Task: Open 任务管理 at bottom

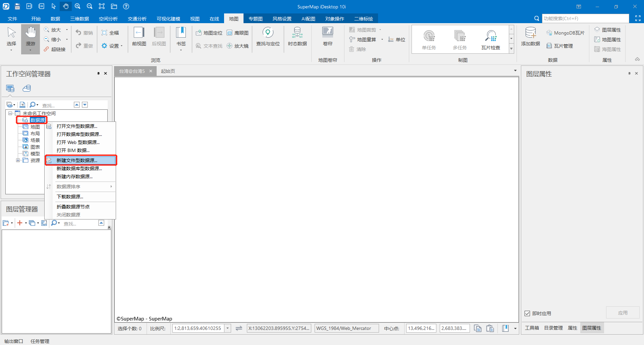Action: [40, 341]
